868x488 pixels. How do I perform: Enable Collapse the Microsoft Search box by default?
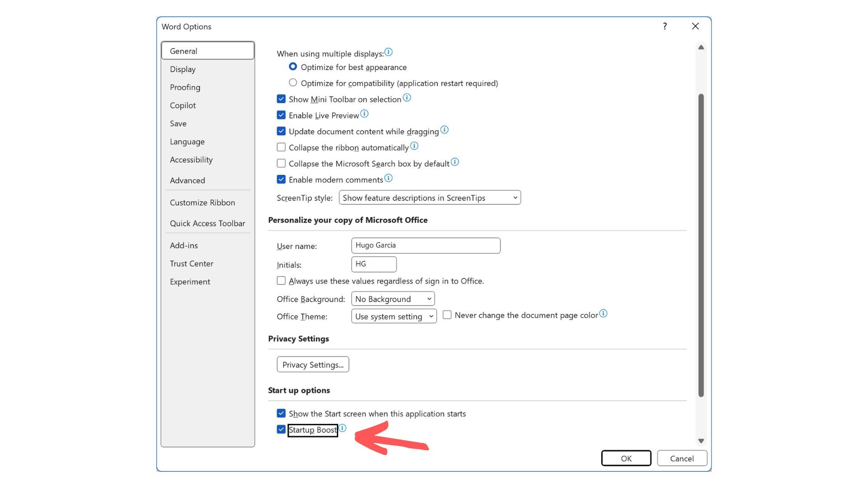[281, 163]
